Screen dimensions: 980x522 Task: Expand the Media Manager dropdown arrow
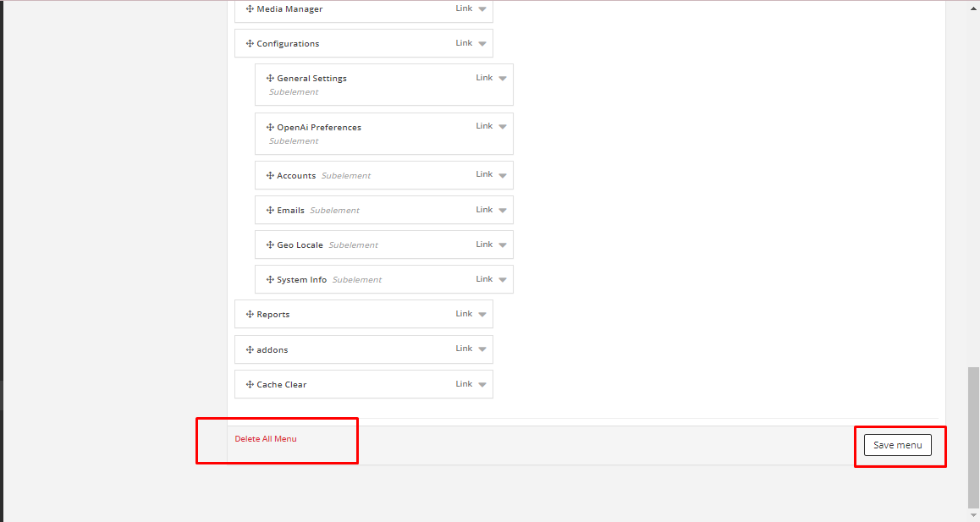482,9
